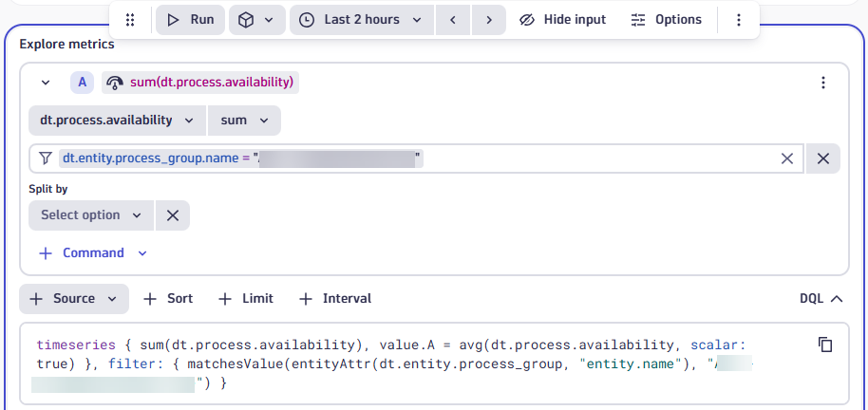Image resolution: width=868 pixels, height=410 pixels.
Task: Collapse metric A query section
Action: click(x=46, y=83)
